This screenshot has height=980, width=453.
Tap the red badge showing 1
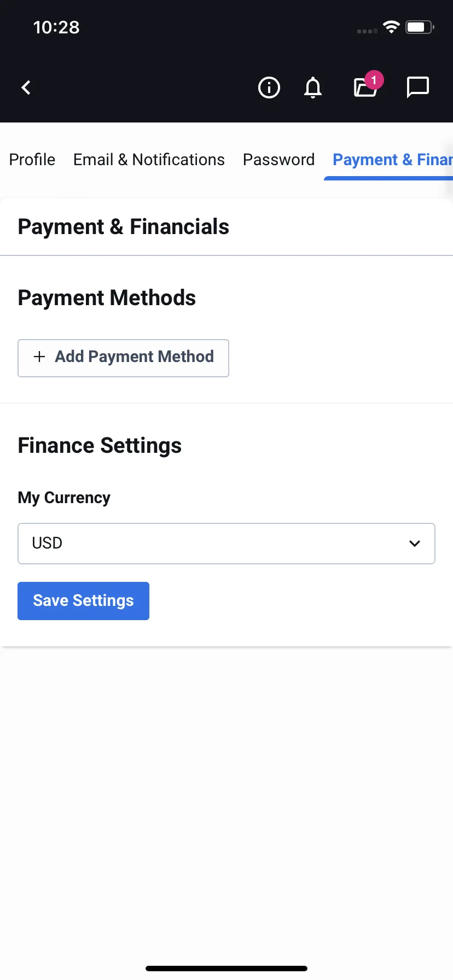pos(374,80)
